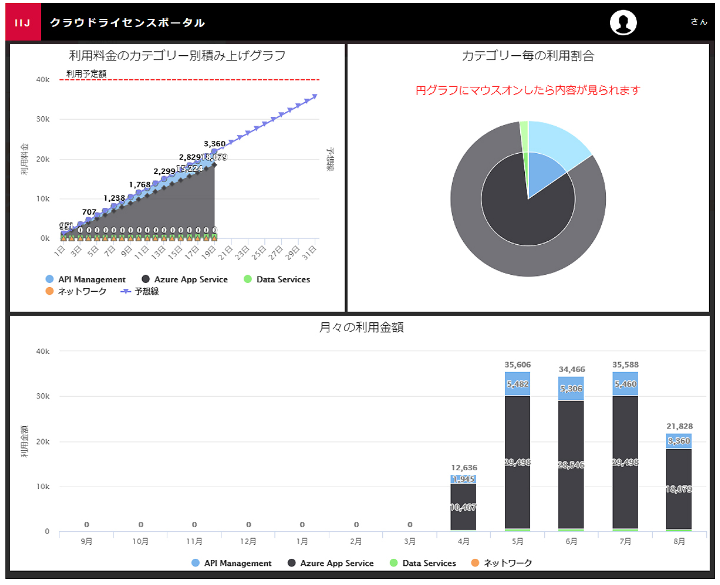Hide the 予測線 forecast line legend item
The width and height of the screenshot is (720, 585).
(x=142, y=291)
